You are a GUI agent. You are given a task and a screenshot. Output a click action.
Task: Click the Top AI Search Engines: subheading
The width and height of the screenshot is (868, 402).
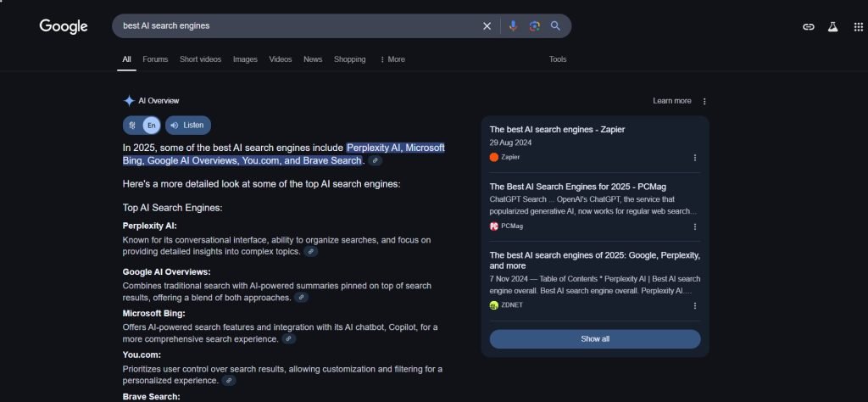coord(172,208)
